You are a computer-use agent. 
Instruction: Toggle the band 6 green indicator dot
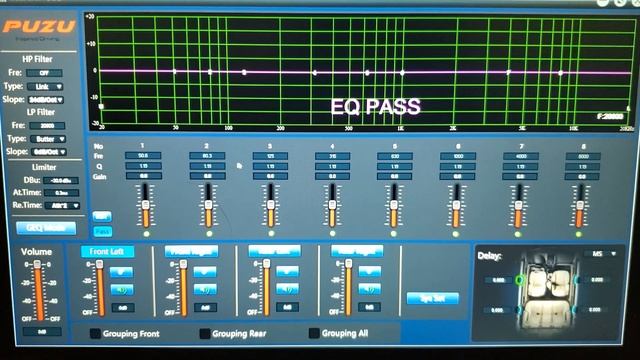point(456,234)
